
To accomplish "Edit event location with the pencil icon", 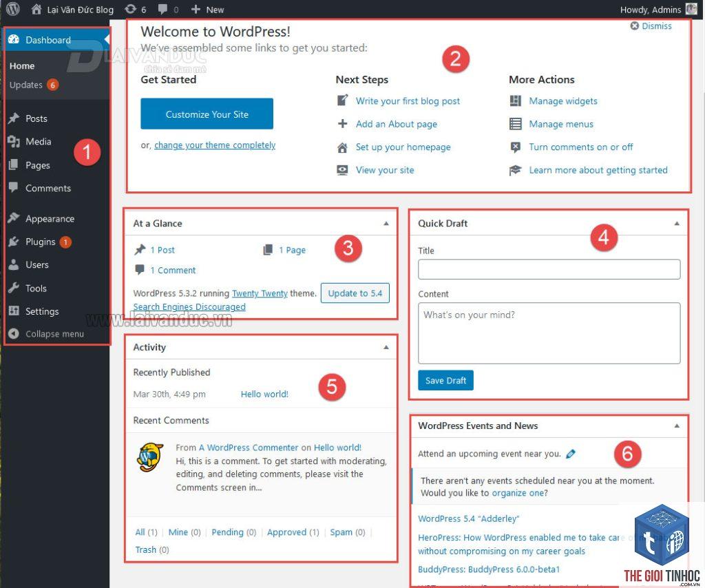I will pyautogui.click(x=571, y=454).
